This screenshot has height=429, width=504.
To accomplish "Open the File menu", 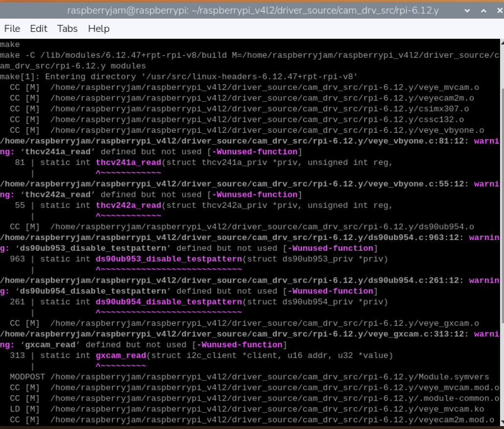I will point(12,28).
